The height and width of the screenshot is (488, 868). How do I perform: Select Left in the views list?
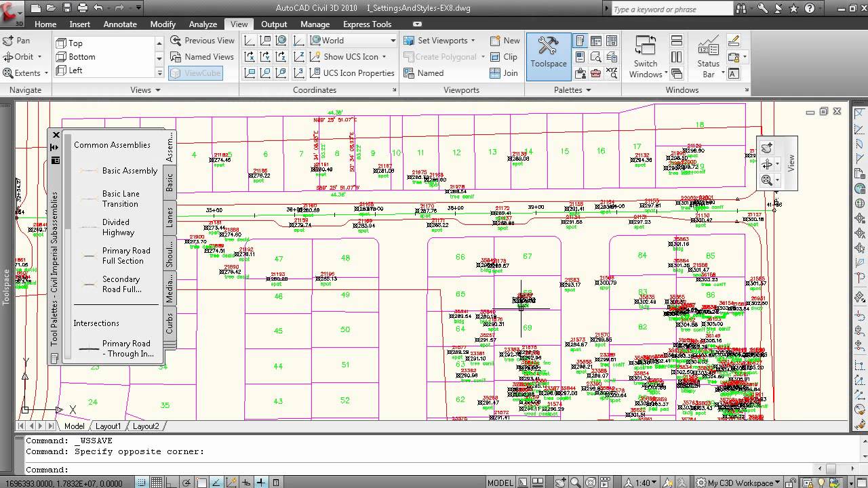105,70
